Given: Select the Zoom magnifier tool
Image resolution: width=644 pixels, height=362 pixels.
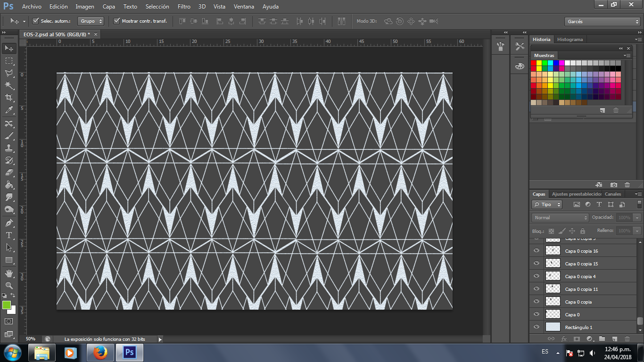Looking at the screenshot, I should pos(9,286).
